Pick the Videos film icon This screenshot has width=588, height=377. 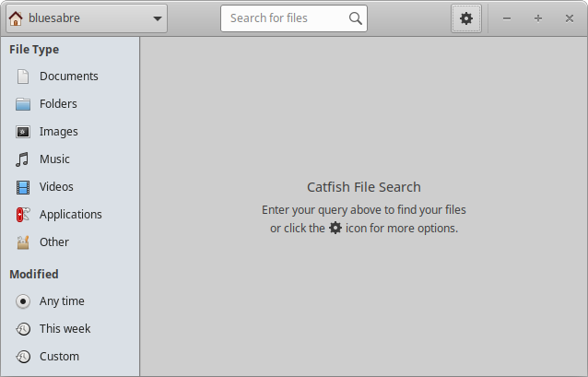(x=23, y=187)
